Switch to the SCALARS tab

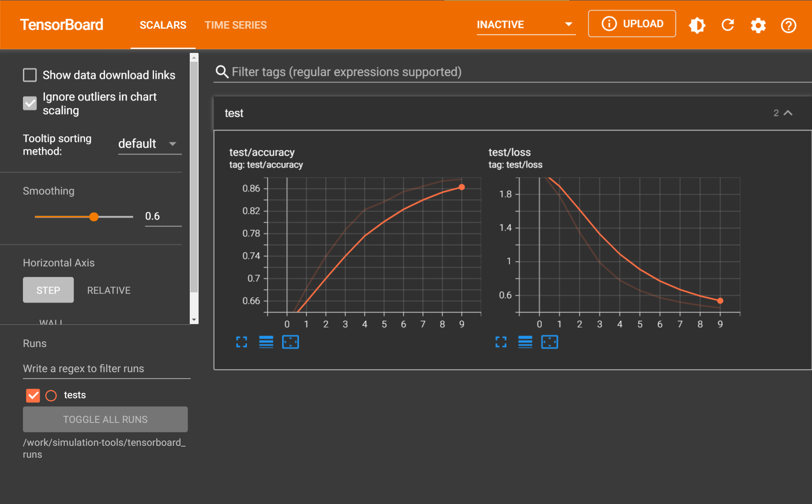(163, 25)
